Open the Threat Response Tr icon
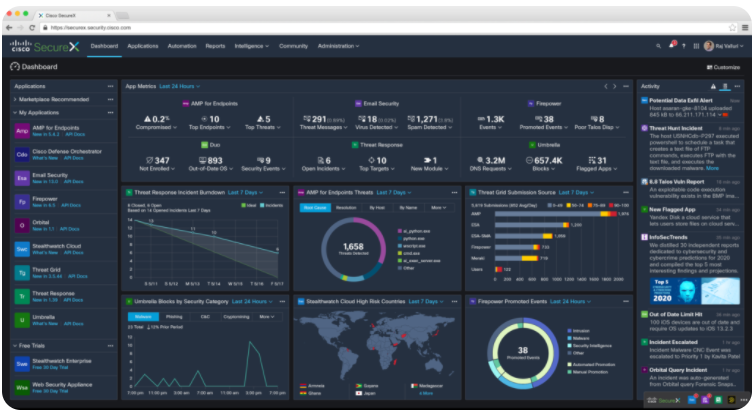The width and height of the screenshot is (756, 416). point(22,296)
